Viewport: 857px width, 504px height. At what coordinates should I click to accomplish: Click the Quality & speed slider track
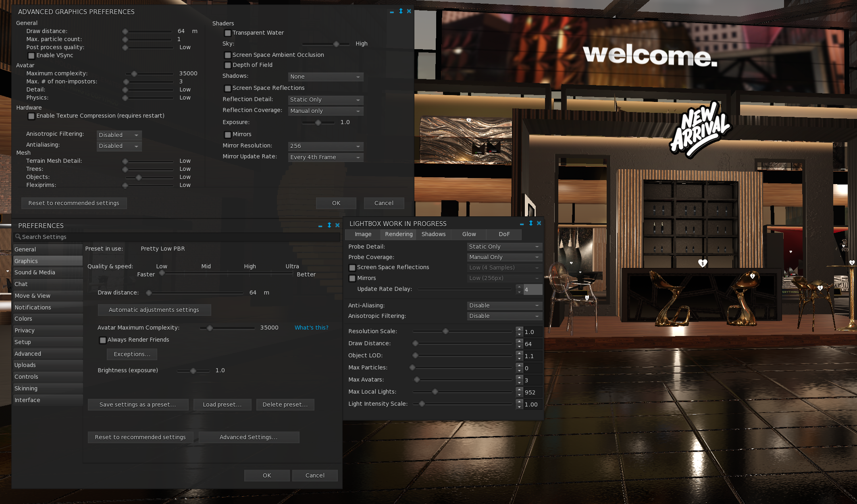(227, 273)
